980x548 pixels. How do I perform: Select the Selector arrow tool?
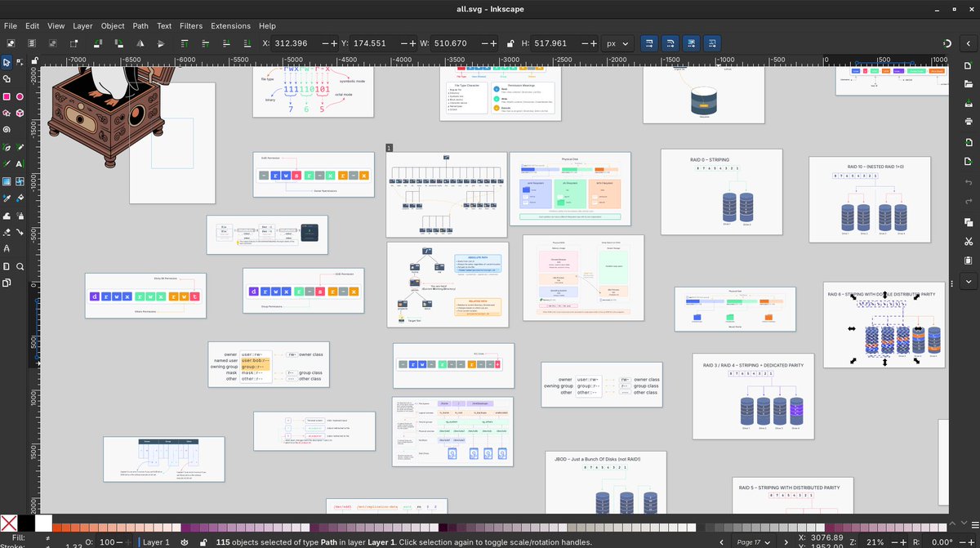pos(7,62)
